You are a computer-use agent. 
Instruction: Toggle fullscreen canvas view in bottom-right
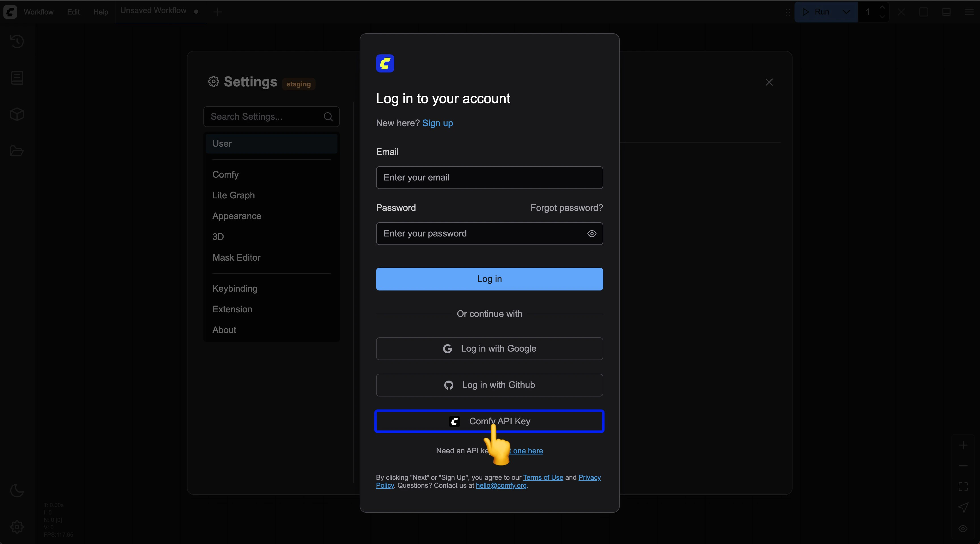pos(963,486)
